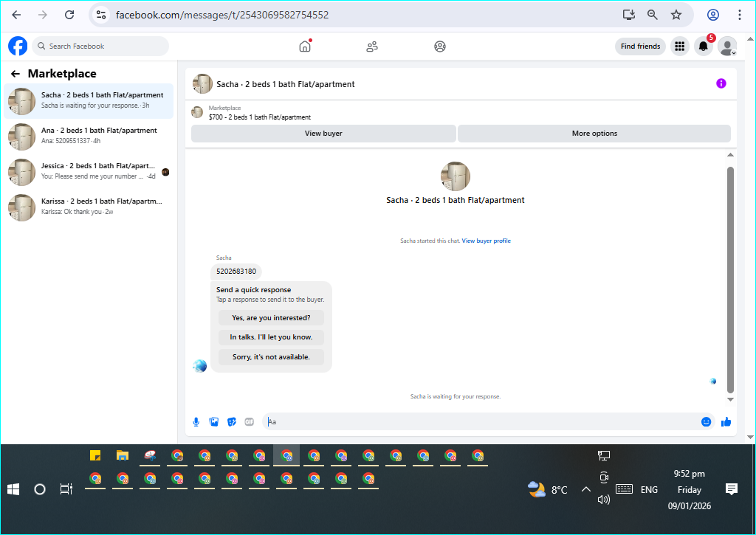Open the notifications bell icon

pos(704,46)
